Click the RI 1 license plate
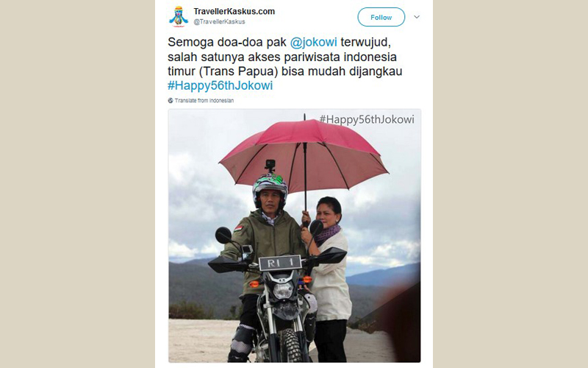Viewport: 588px width, 368px height. point(280,263)
